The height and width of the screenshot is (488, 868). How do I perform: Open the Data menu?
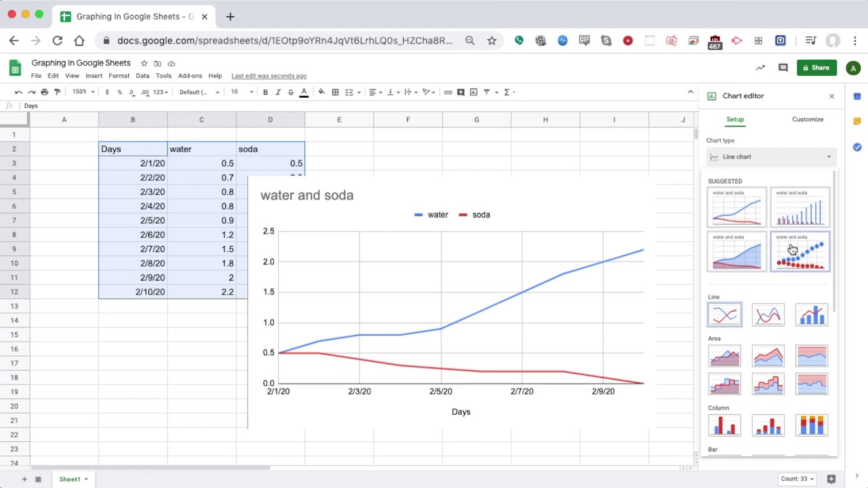click(142, 76)
